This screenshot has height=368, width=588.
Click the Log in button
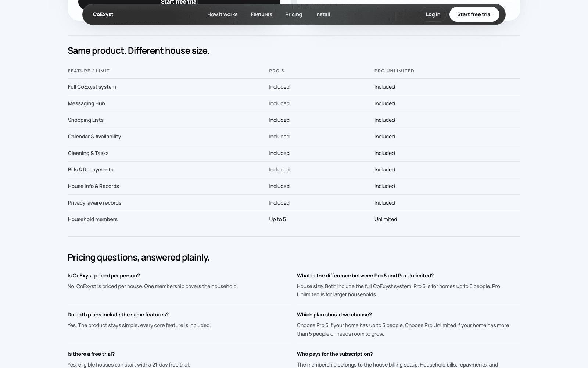point(433,14)
